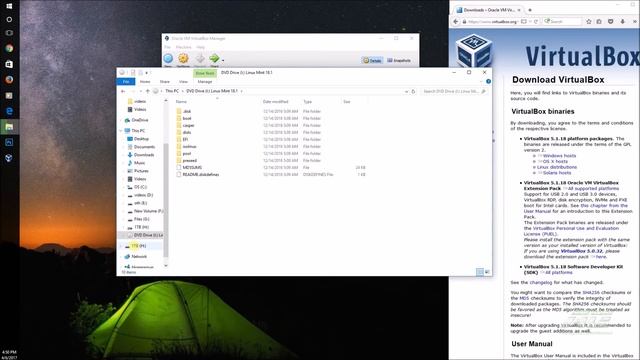Switch to View tab in File Explorer

pyautogui.click(x=183, y=82)
